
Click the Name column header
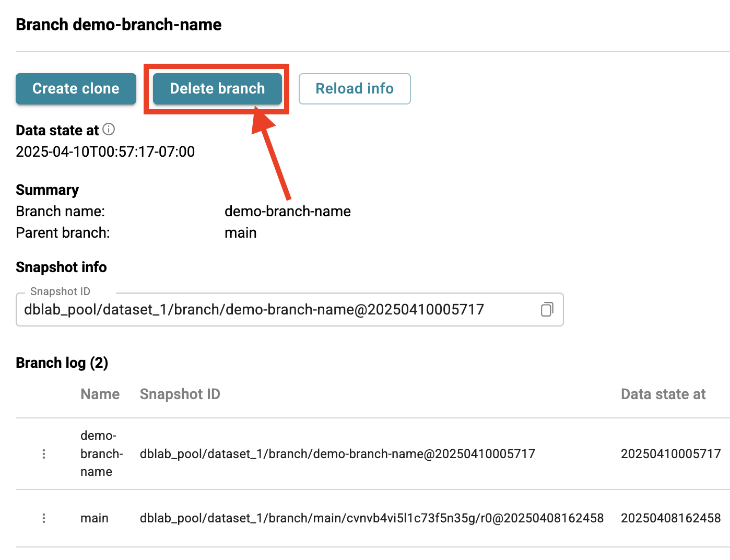click(x=100, y=394)
